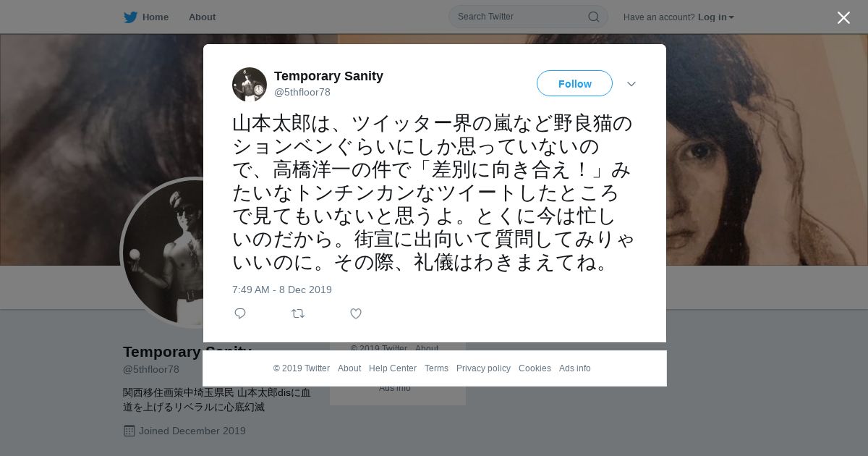
Task: Follow the Temporary Sanity account
Action: pyautogui.click(x=574, y=83)
